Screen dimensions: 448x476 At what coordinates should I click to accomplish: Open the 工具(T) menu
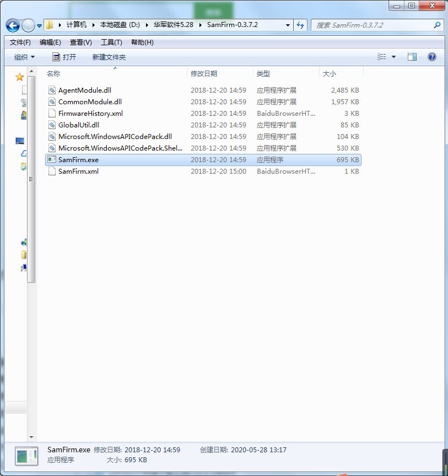111,42
